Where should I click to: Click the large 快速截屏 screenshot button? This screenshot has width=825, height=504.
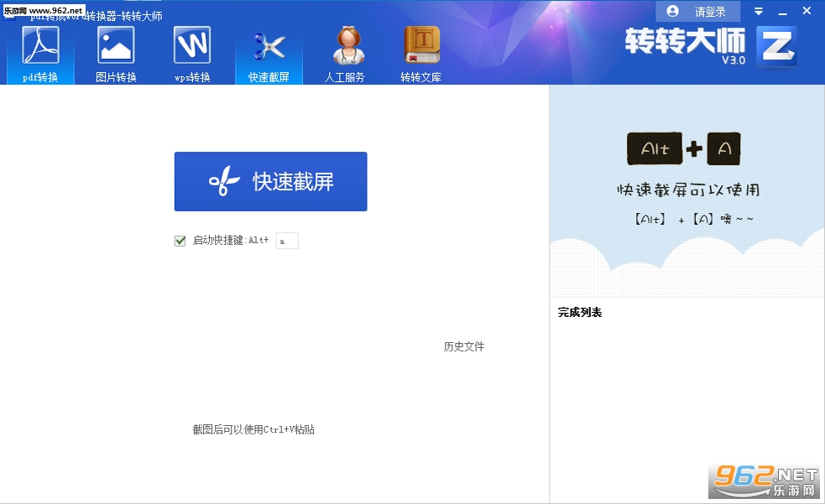coord(270,181)
